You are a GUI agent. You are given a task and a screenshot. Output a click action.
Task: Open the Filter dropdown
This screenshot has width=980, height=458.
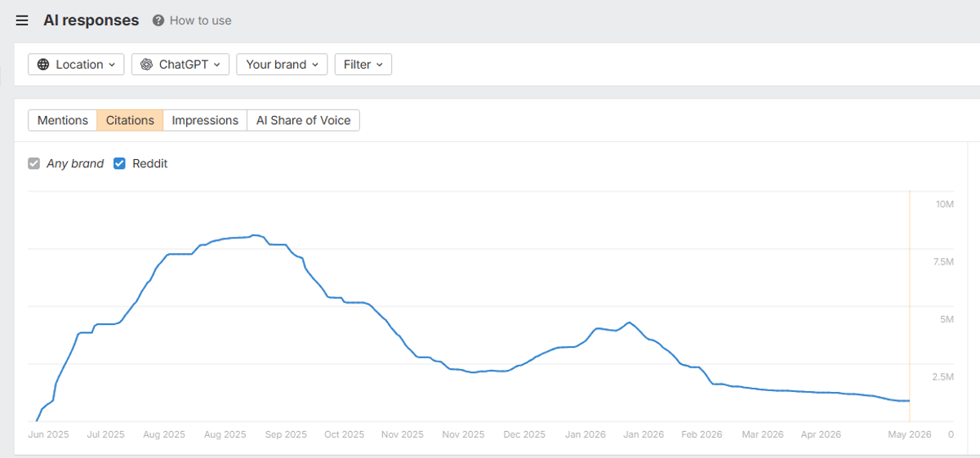click(363, 64)
